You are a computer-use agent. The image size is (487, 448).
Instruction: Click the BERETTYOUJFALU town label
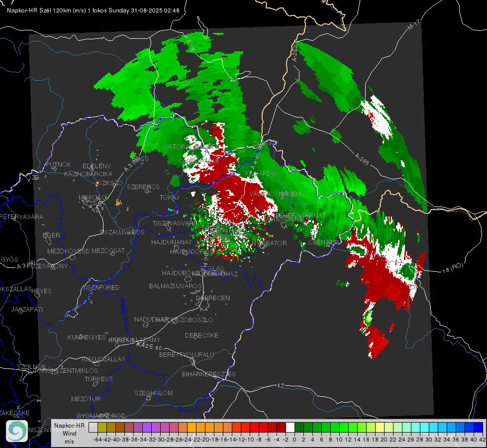187,354
